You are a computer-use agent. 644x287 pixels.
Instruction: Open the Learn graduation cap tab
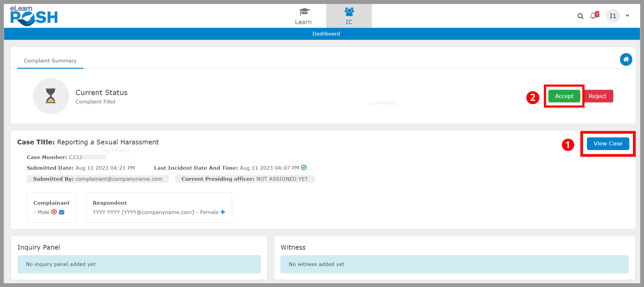point(303,16)
